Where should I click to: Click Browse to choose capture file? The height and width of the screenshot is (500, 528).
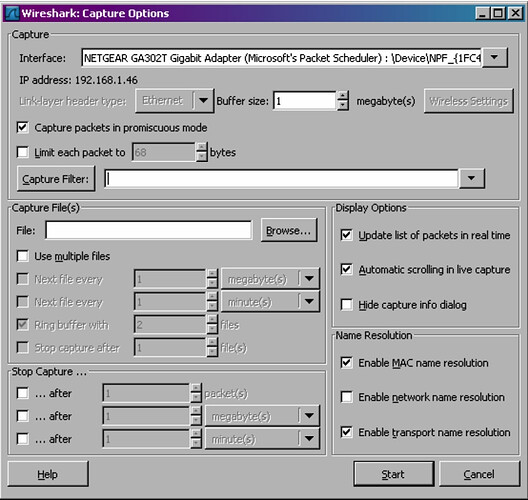pyautogui.click(x=289, y=231)
